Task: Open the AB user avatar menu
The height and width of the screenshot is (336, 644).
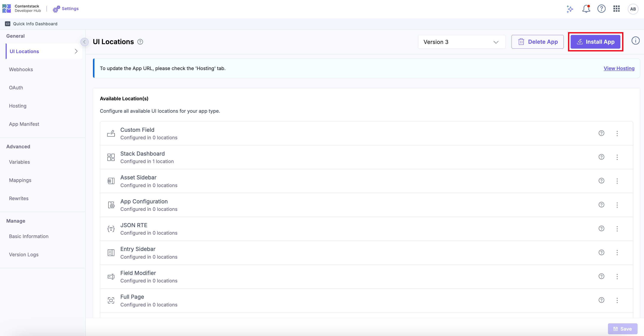Action: tap(633, 9)
